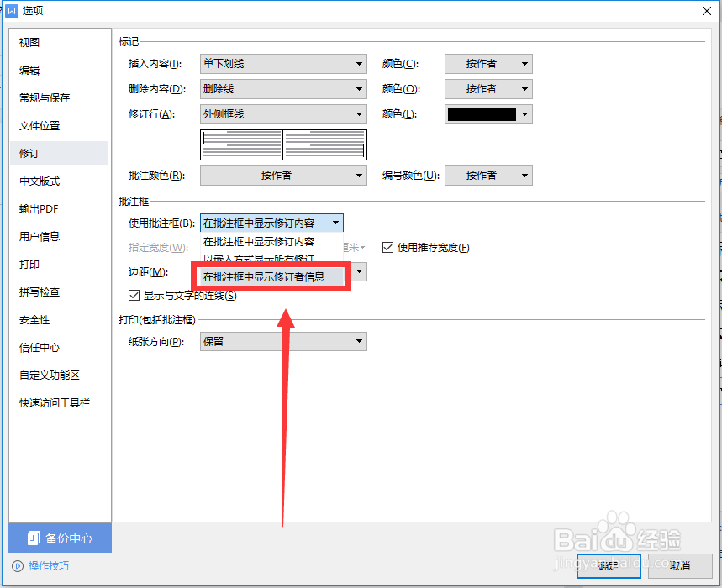
Task: Click the 备份中心 document icon
Action: click(x=34, y=538)
